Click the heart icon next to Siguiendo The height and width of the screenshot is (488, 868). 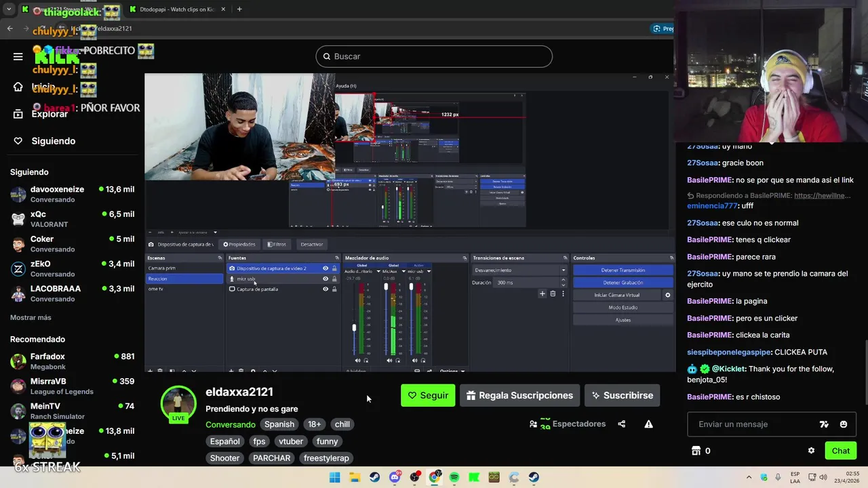[x=18, y=141]
